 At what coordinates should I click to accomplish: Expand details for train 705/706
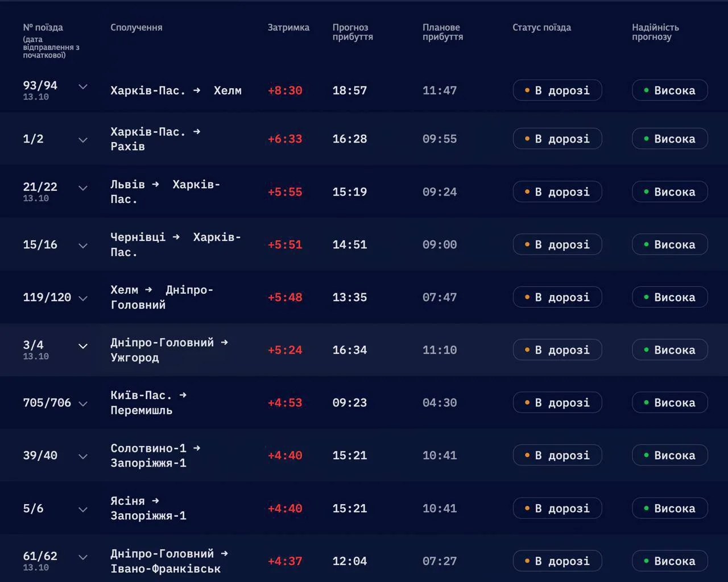pos(83,404)
